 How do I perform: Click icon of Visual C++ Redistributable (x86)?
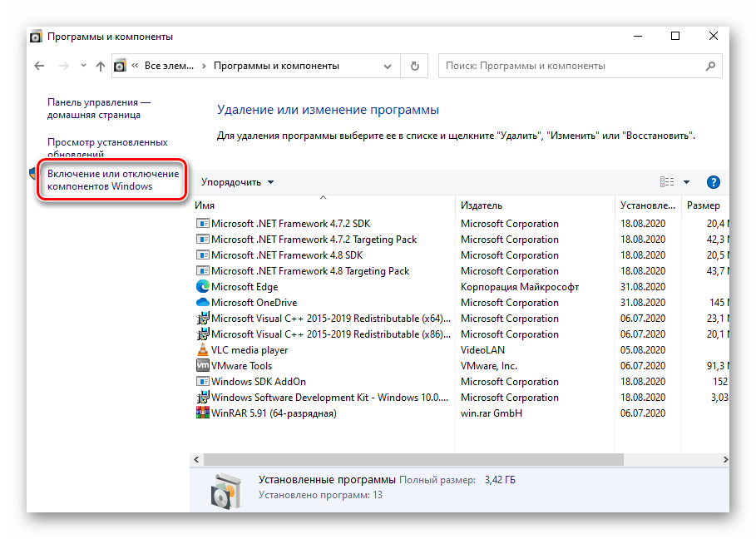(202, 334)
